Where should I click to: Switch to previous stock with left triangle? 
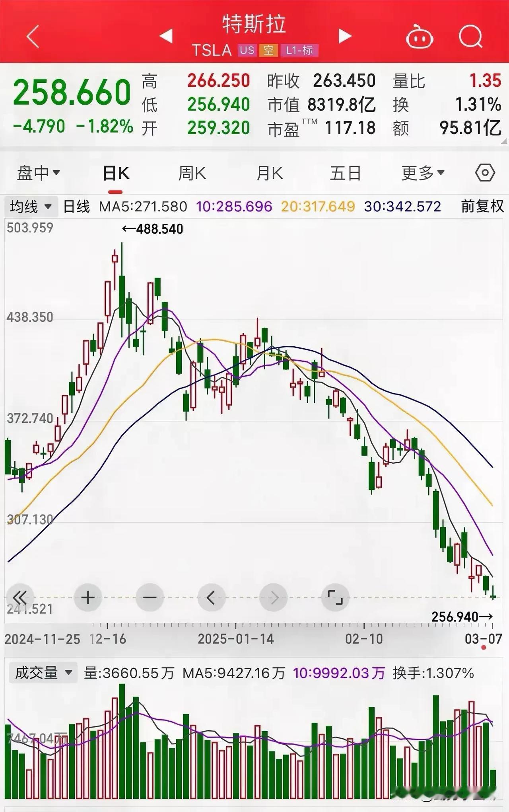(166, 36)
